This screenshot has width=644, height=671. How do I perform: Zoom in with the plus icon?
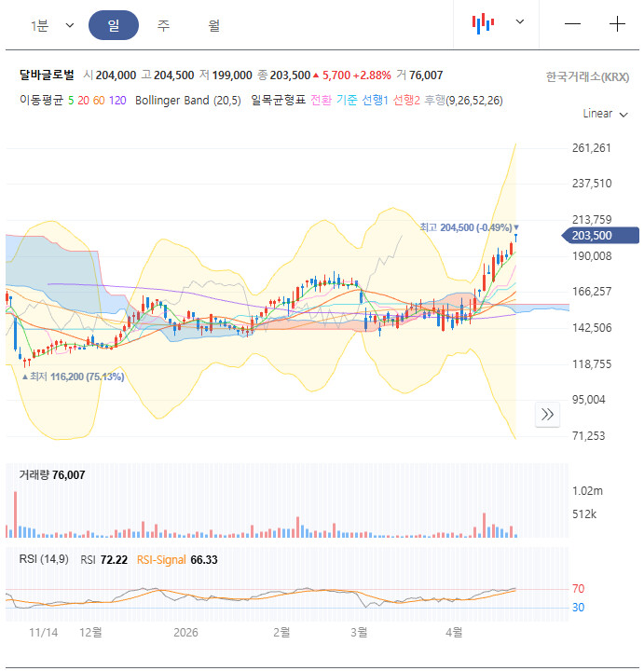pos(617,24)
